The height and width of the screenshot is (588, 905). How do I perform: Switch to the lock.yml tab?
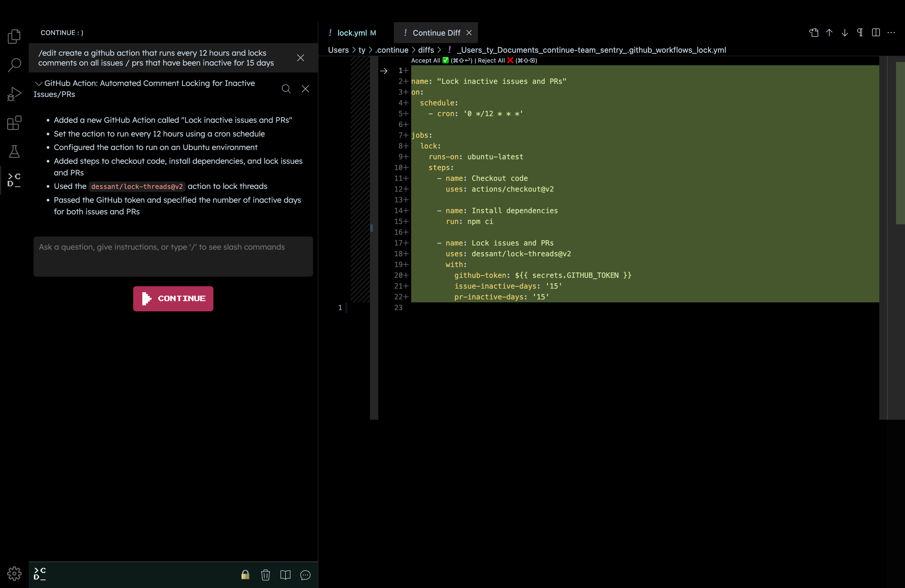tap(352, 33)
